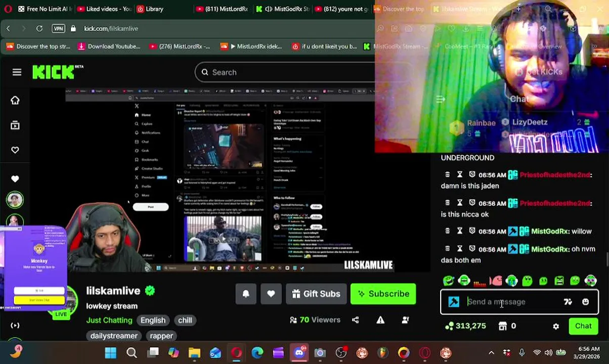Expand hidden system tray icons chevron
609x364 pixels.
491,353
